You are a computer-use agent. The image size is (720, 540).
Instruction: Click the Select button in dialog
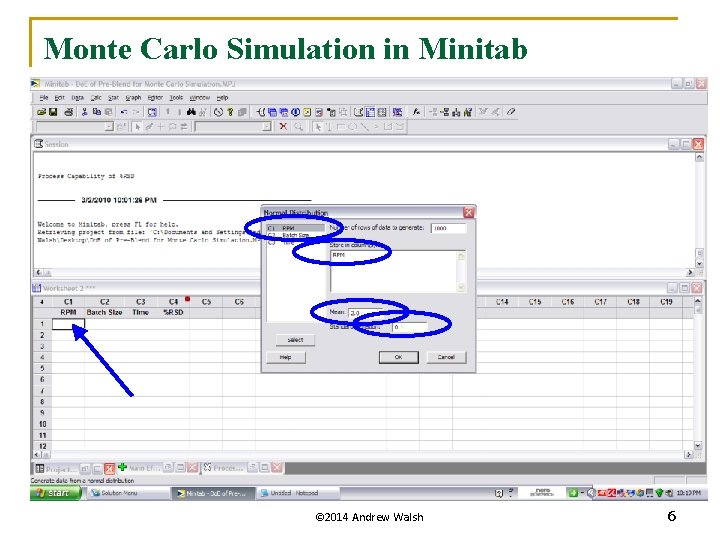tap(295, 340)
